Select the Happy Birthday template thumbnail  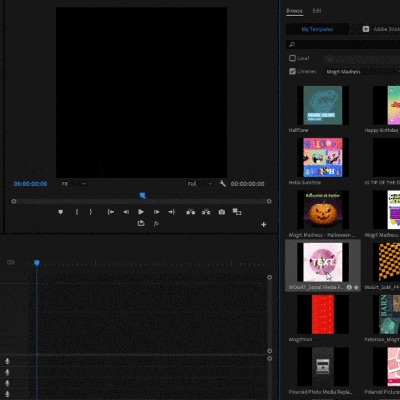tap(386, 105)
